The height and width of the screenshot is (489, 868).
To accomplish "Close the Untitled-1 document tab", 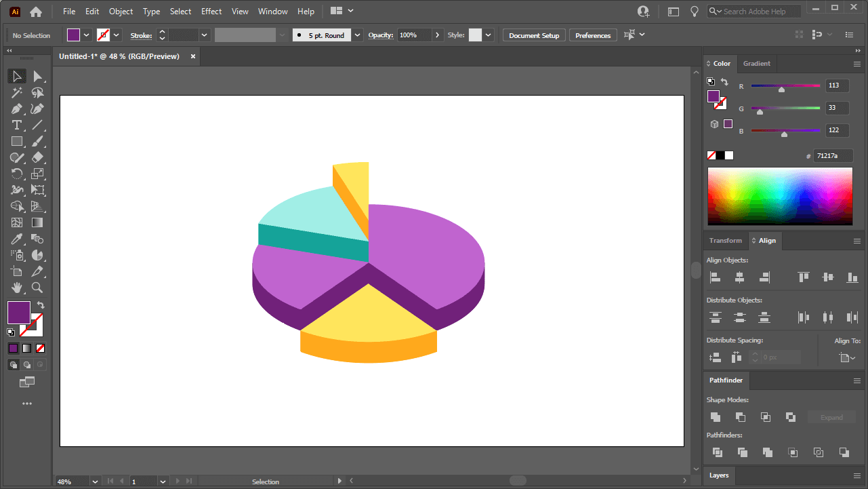I will (x=192, y=56).
